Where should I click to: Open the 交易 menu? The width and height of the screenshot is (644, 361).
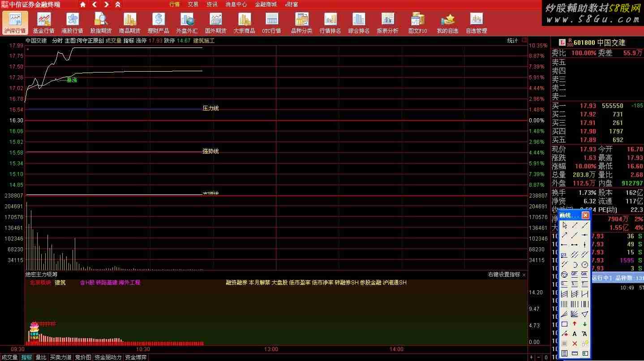(193, 4)
